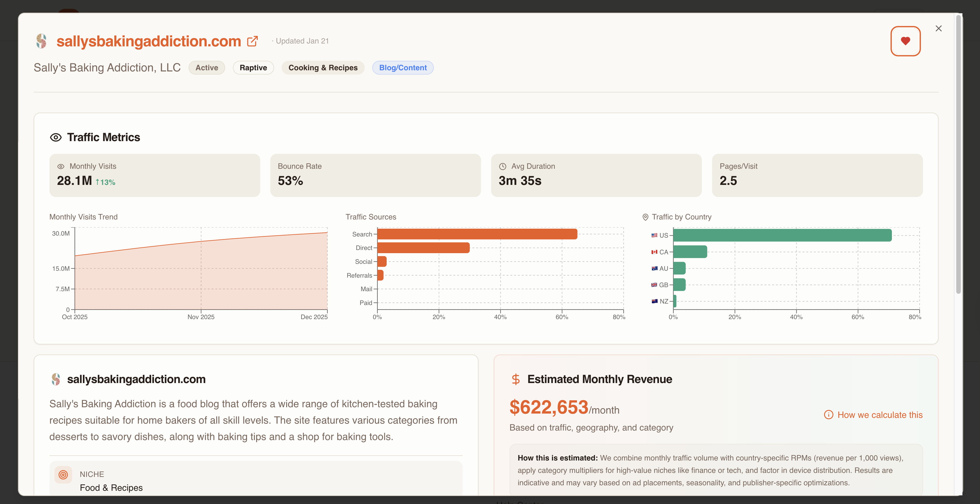Click the New Zealand flag icon in country chart
The image size is (980, 504).
tap(654, 301)
